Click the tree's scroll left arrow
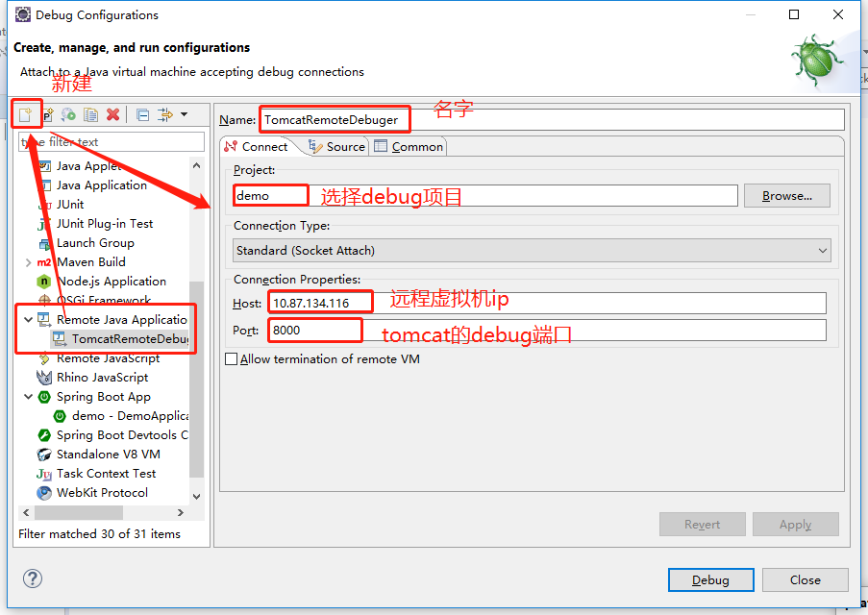Screen dimensions: 868x615 25,512
